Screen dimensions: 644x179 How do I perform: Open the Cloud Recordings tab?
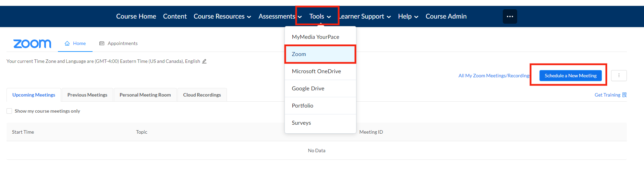[202, 95]
